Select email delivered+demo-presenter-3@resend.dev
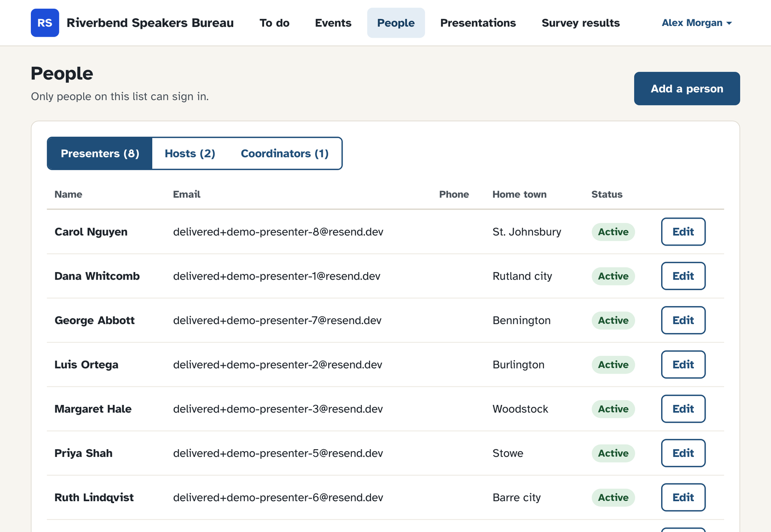The height and width of the screenshot is (532, 771). pyautogui.click(x=278, y=409)
